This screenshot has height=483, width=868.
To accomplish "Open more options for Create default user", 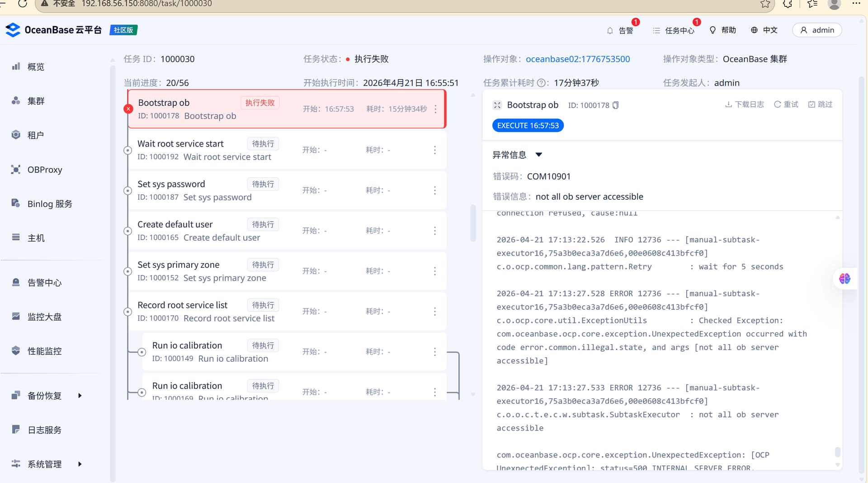I will pyautogui.click(x=435, y=231).
